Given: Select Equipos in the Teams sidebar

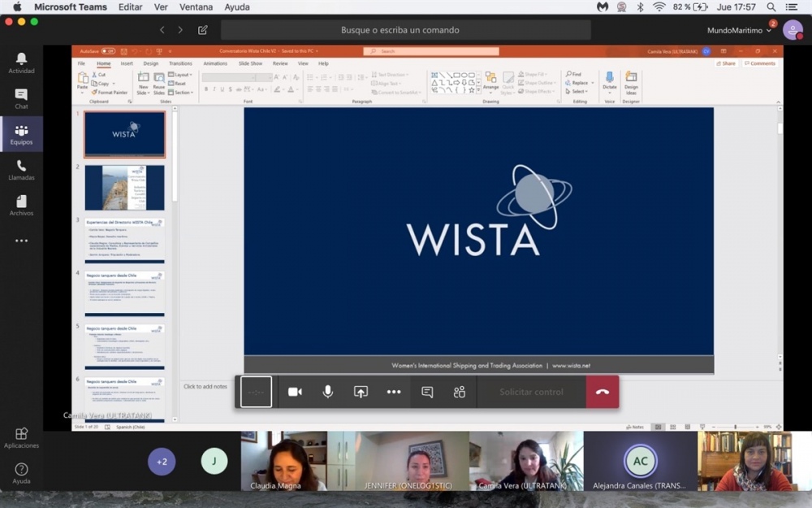Looking at the screenshot, I should [x=21, y=134].
